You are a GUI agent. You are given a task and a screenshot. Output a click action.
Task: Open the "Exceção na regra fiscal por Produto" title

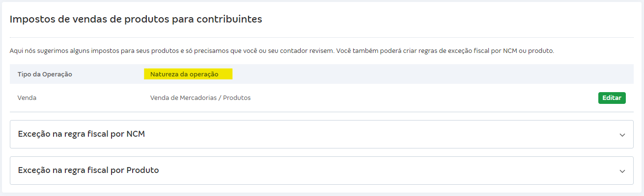coord(88,170)
